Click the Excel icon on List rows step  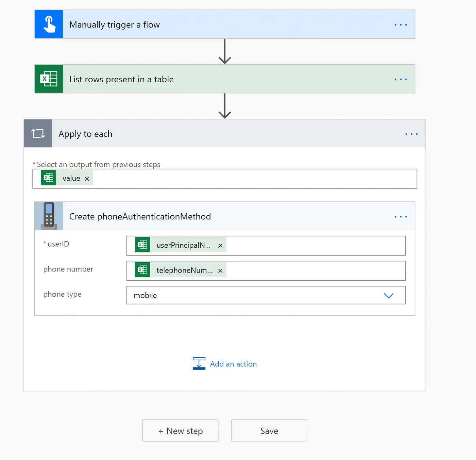pyautogui.click(x=49, y=79)
